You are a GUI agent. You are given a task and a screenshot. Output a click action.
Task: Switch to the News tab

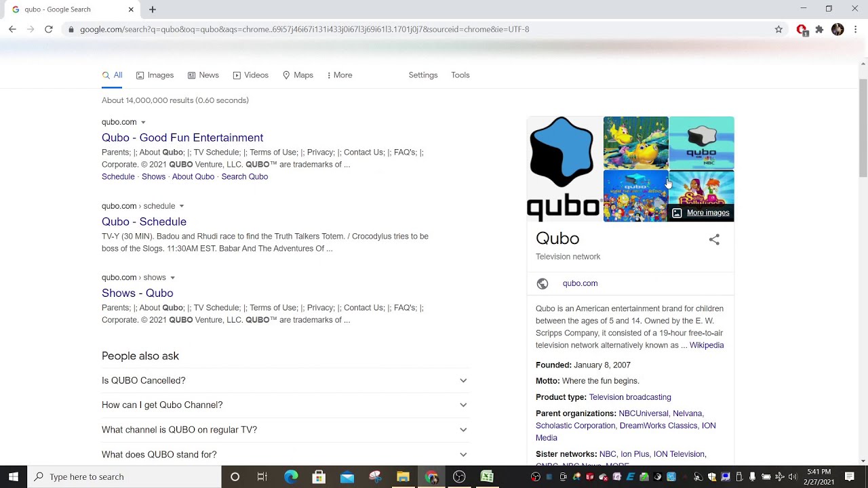click(203, 75)
